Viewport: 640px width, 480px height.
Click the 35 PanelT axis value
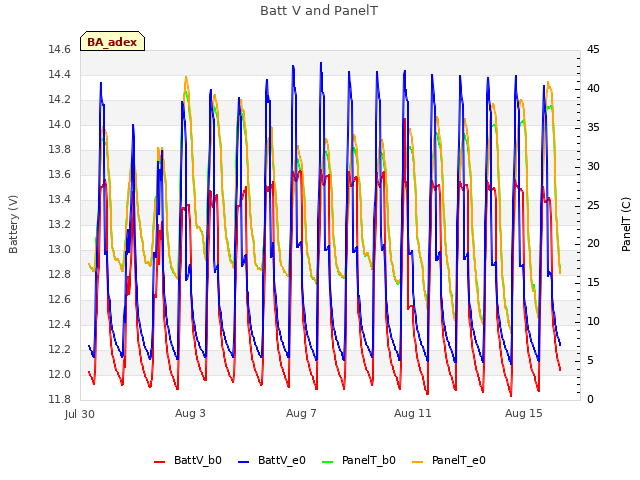click(593, 128)
